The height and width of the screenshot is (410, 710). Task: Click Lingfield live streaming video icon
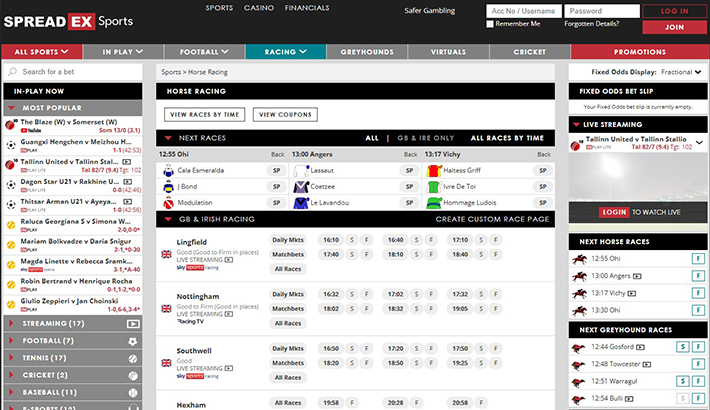(229, 260)
